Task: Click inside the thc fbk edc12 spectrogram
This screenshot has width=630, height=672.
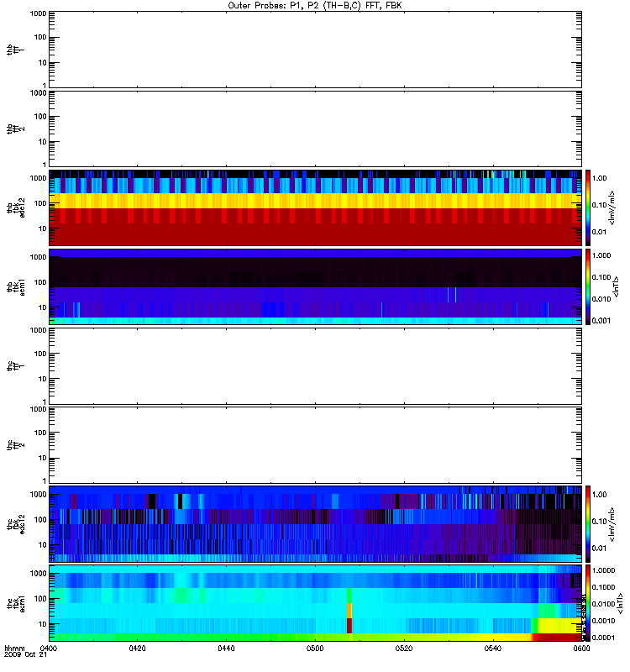Action: click(315, 523)
